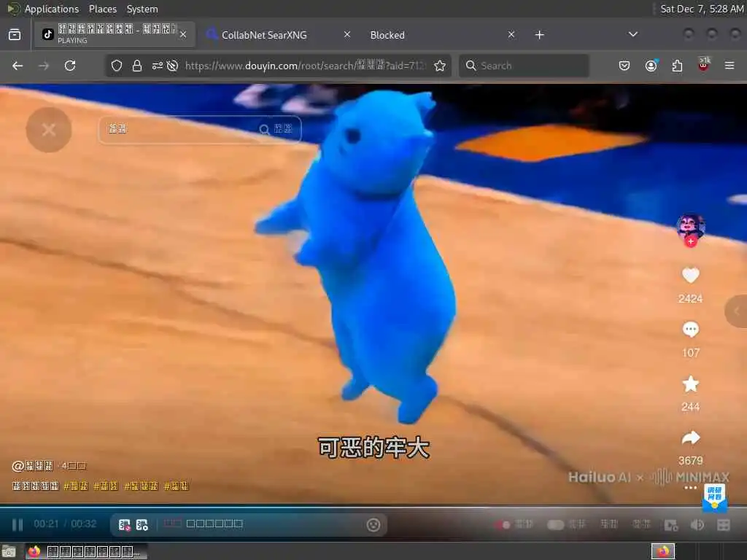This screenshot has height=560, width=747.
Task: Open Pocket save icon
Action: (x=624, y=66)
